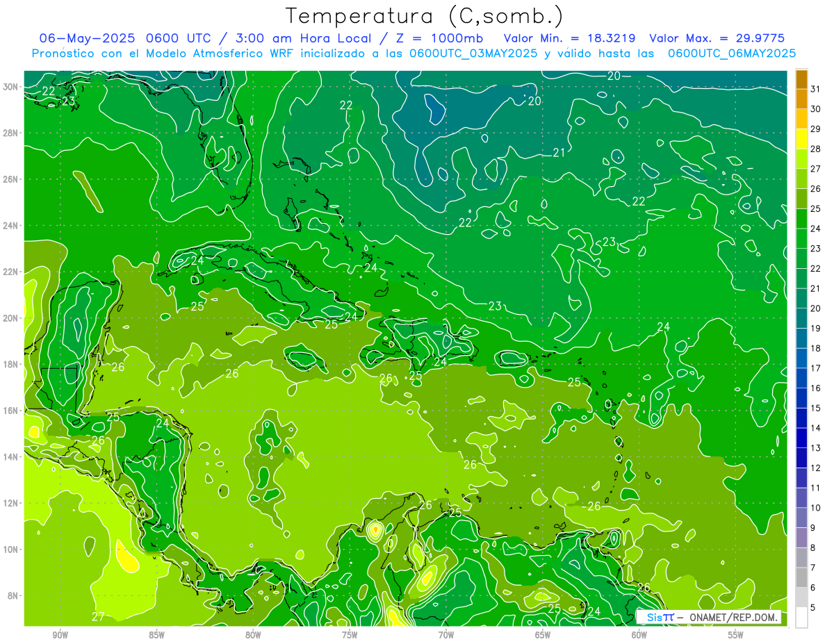Click legend scale value 18
Viewport: 834px width, 644px height.
point(816,348)
